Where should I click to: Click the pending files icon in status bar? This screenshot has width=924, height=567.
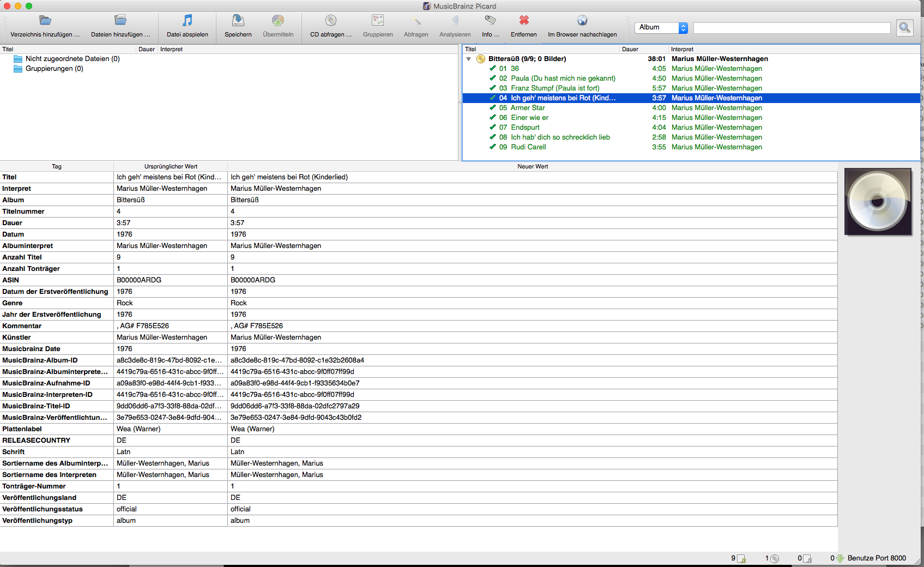pyautogui.click(x=808, y=558)
